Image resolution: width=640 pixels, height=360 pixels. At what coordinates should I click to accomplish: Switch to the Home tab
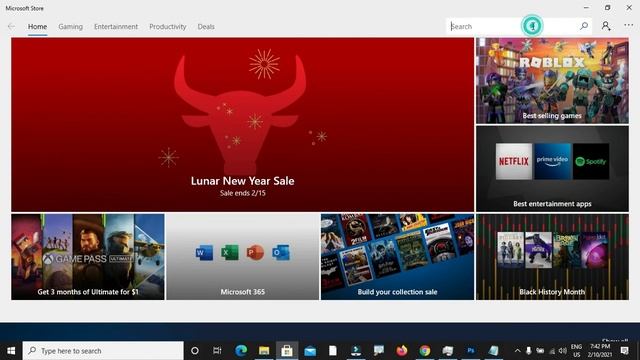pos(37,27)
